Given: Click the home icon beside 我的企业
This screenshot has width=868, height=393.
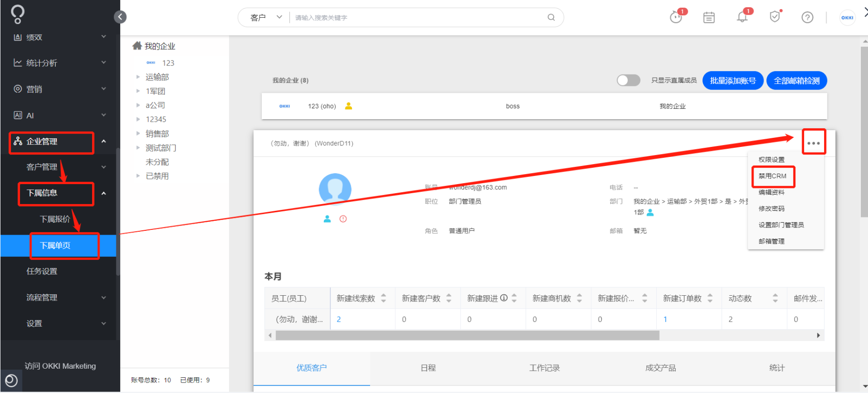Looking at the screenshot, I should click(137, 46).
